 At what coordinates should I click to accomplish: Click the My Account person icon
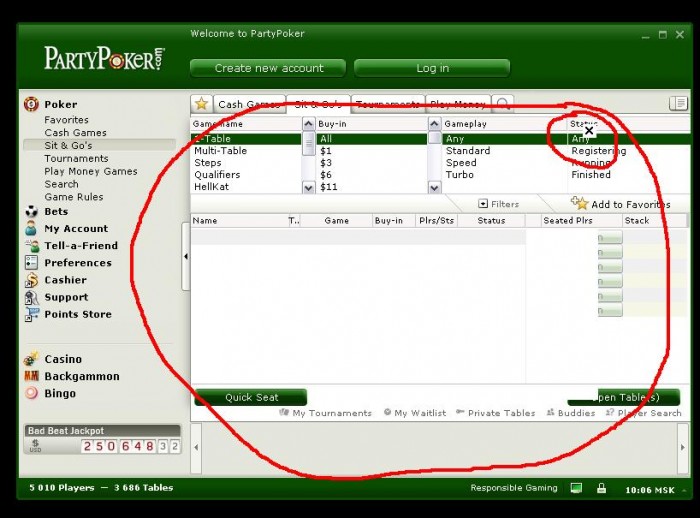pyautogui.click(x=31, y=228)
